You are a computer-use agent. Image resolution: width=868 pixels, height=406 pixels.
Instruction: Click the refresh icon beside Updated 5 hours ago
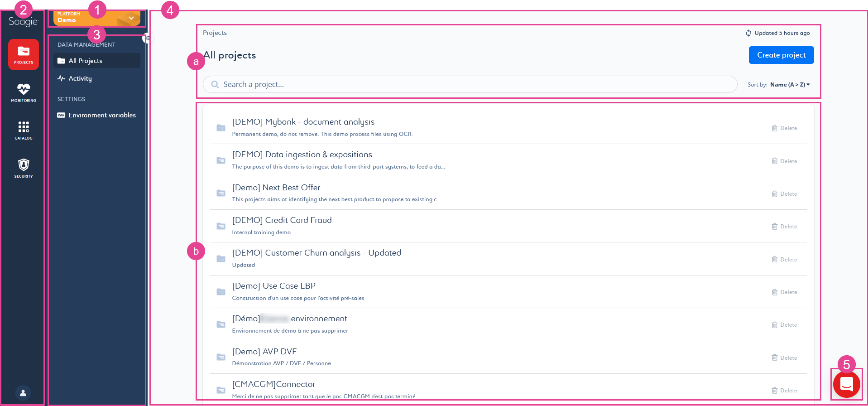tap(748, 33)
